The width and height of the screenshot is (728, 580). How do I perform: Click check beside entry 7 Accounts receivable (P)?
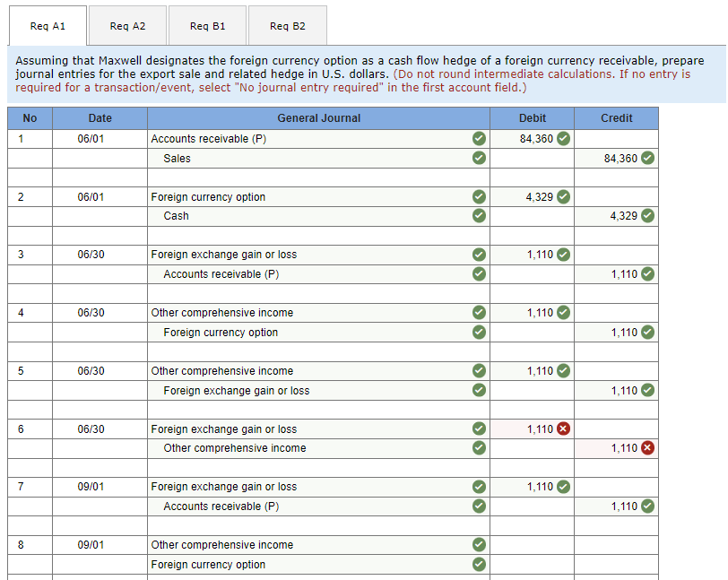click(x=479, y=506)
